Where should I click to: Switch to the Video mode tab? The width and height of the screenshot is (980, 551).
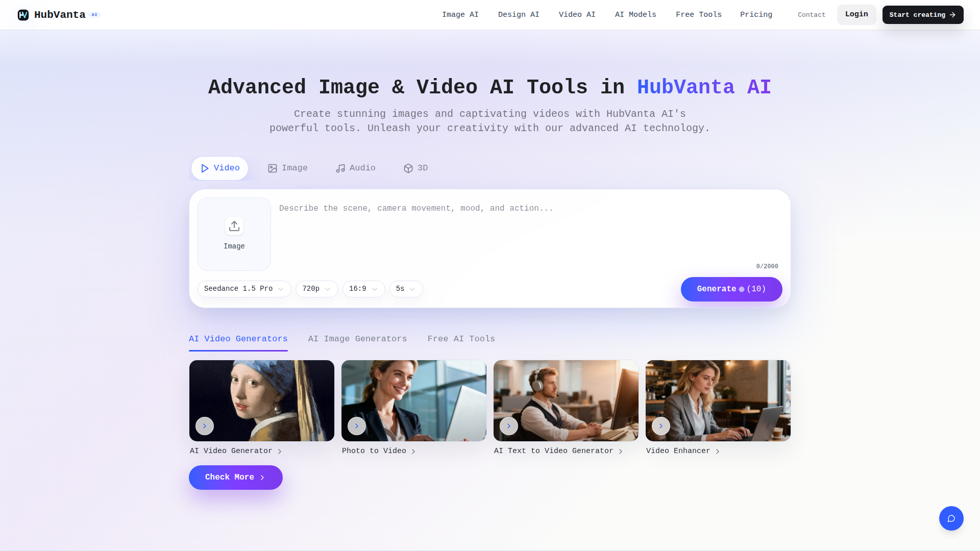[x=220, y=168]
